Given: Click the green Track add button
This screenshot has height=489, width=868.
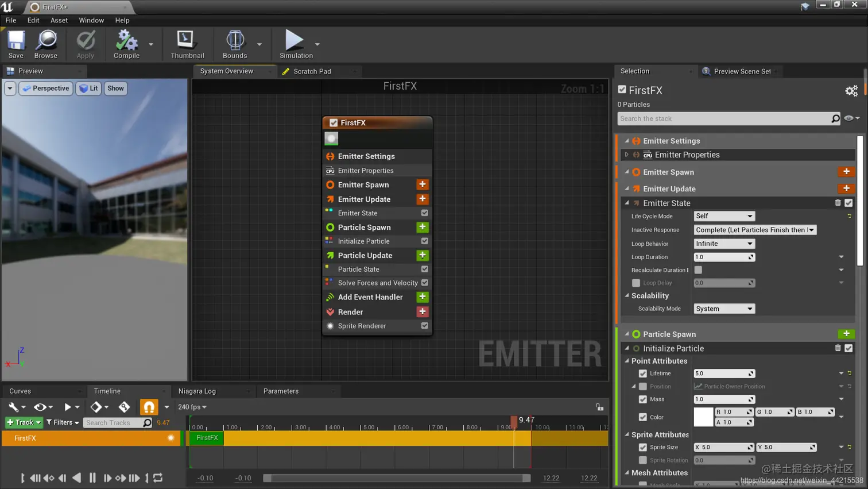Looking at the screenshot, I should [x=24, y=422].
